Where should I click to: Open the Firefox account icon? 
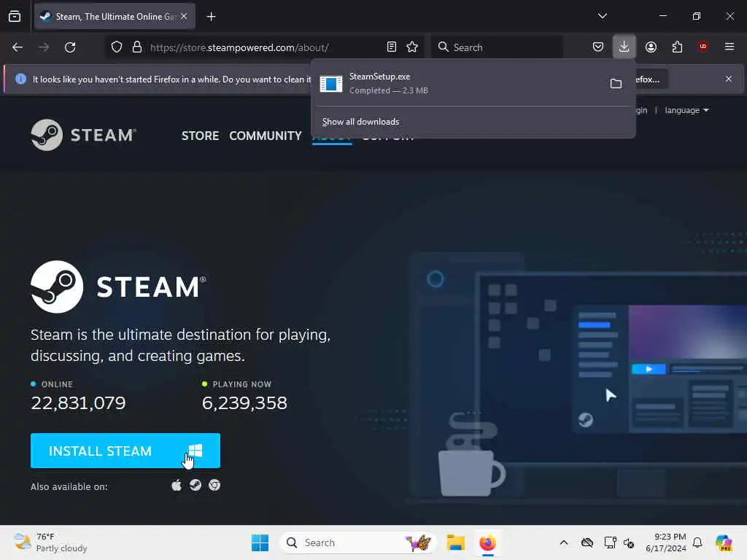[651, 47]
